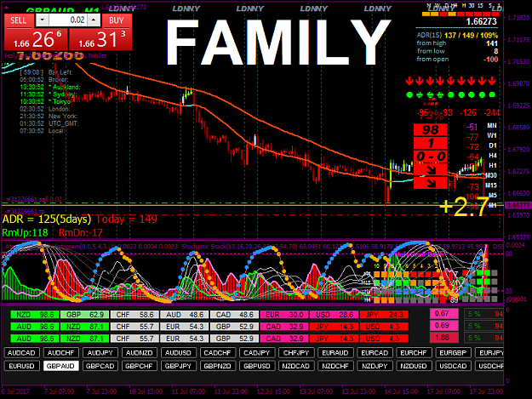Select the H1 timeframe label
This screenshot has height=399, width=532.
492,165
